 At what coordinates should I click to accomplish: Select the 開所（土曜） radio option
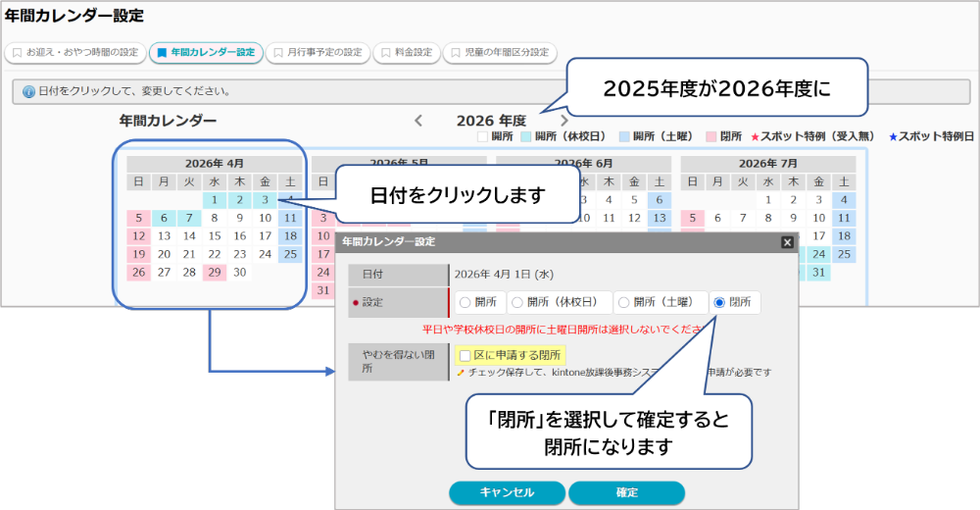click(623, 303)
